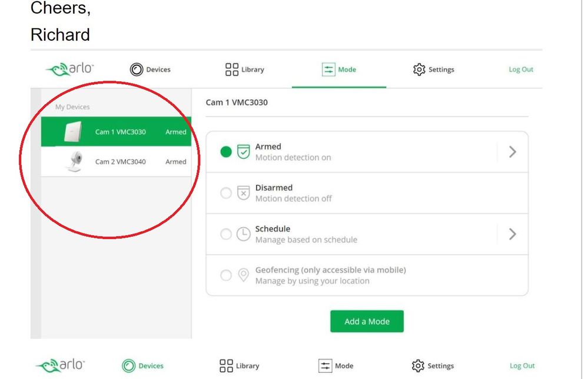Screen dimensions: 588x379
Task: Click the Motion detection off text
Action: tap(294, 199)
